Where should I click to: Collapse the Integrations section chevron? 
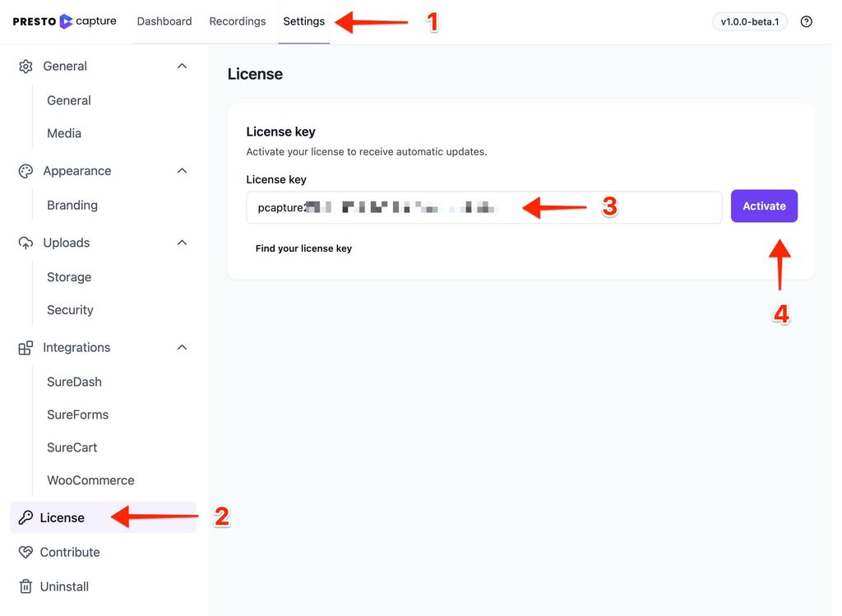click(182, 347)
